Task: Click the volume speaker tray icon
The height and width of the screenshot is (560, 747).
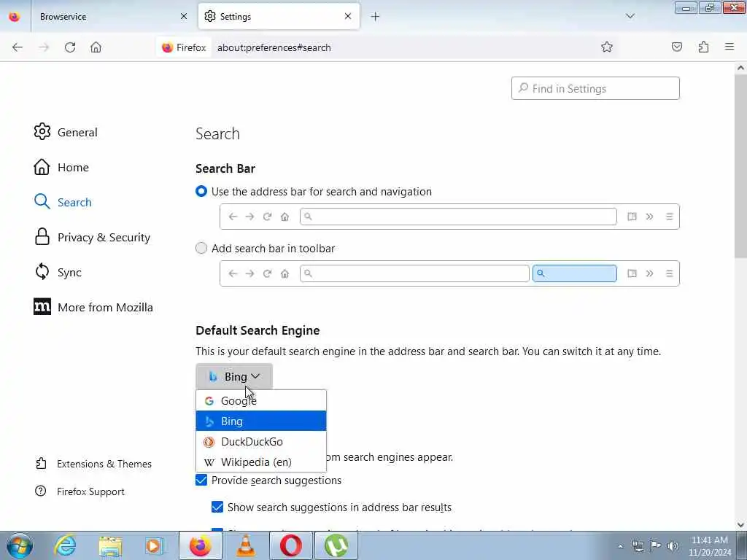Action: pyautogui.click(x=673, y=546)
